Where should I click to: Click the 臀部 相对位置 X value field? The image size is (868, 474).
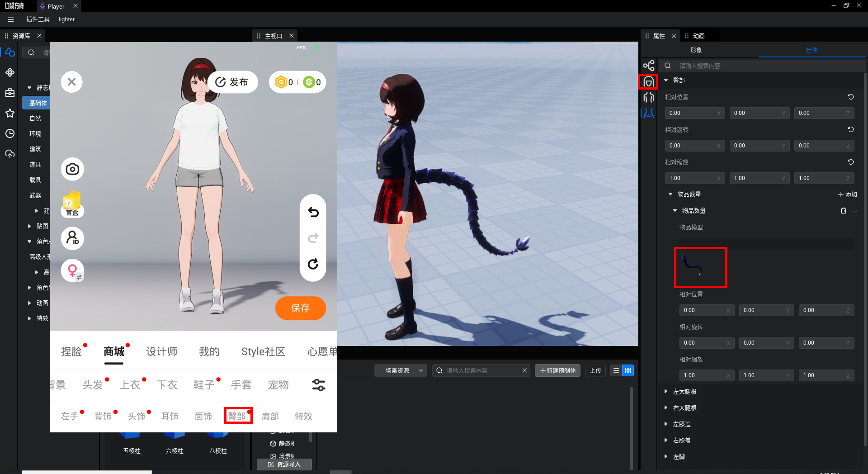(694, 113)
